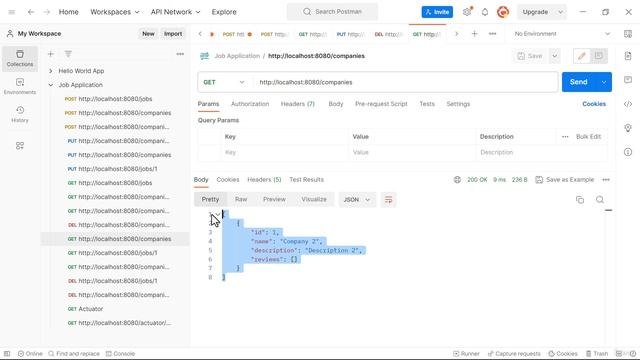Open a new request tab with plus
Image resolution: width=640 pixels, height=360 pixels.
(475, 34)
